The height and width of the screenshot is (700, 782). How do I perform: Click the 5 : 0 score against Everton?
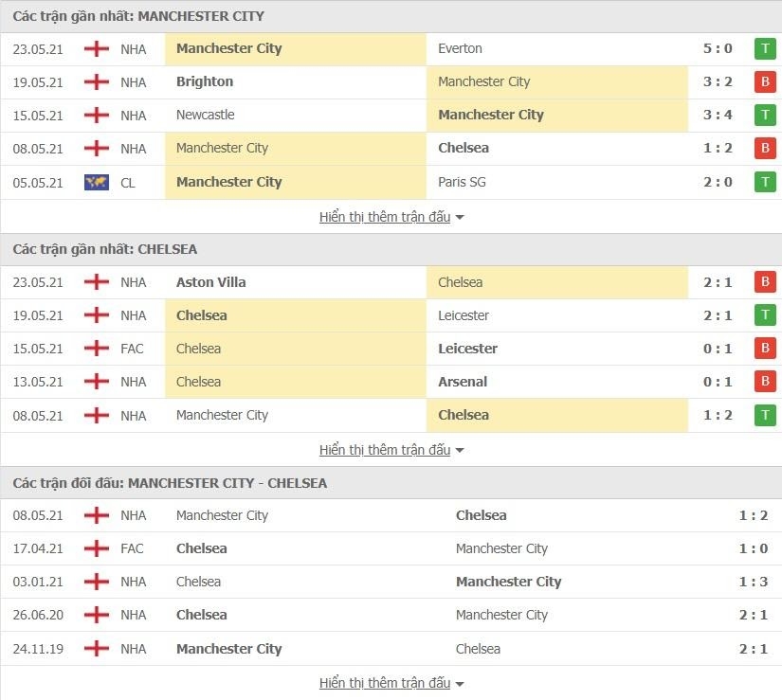pyautogui.click(x=718, y=48)
